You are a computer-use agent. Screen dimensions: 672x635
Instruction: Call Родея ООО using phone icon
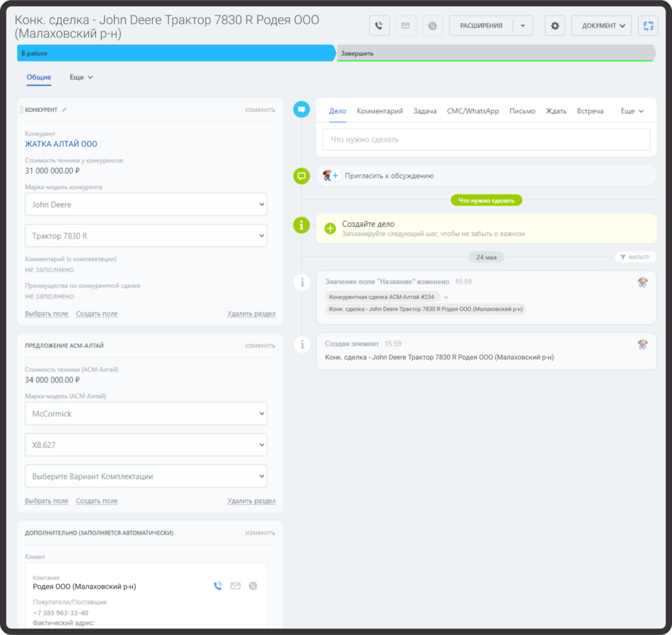point(218,586)
